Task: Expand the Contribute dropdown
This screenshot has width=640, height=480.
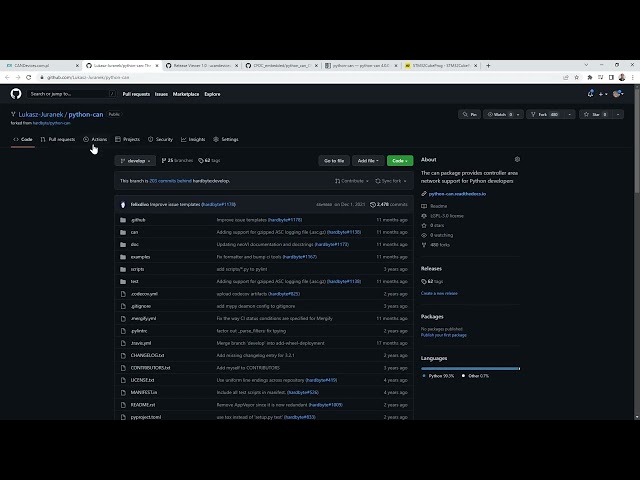Action: 351,181
